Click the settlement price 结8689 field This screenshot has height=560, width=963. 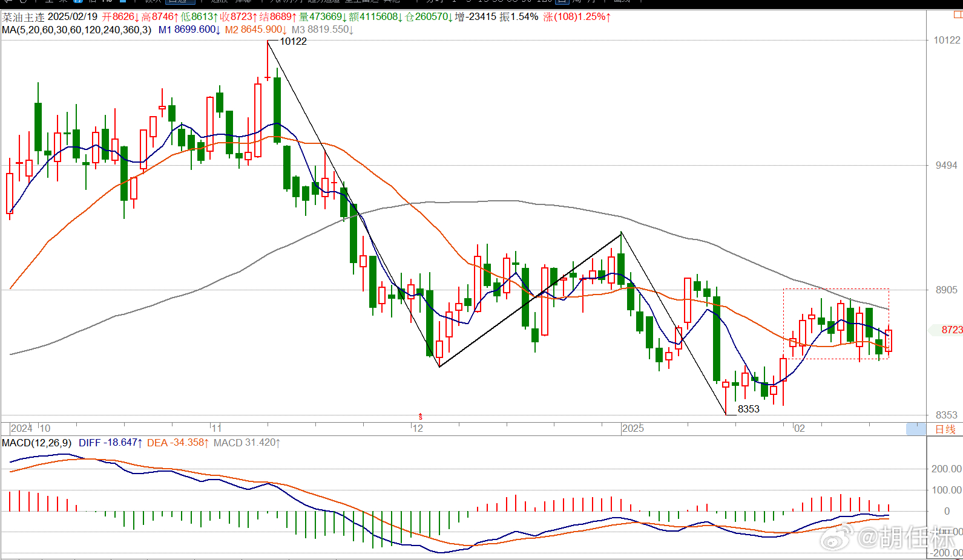tap(278, 17)
